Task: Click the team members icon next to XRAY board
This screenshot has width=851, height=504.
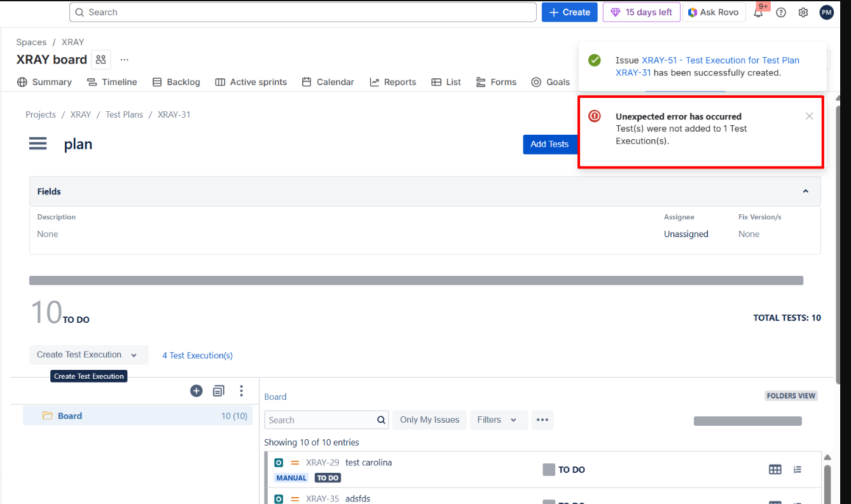Action: (x=101, y=60)
